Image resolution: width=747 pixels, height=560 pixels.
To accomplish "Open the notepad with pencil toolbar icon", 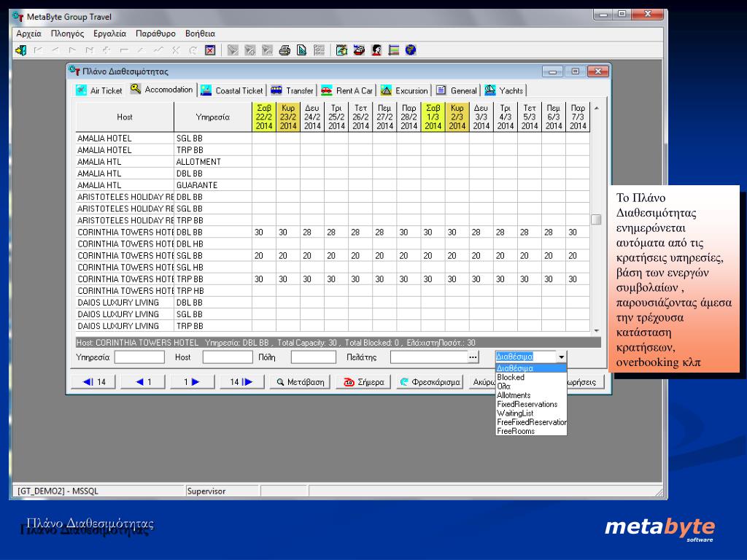I will click(341, 50).
